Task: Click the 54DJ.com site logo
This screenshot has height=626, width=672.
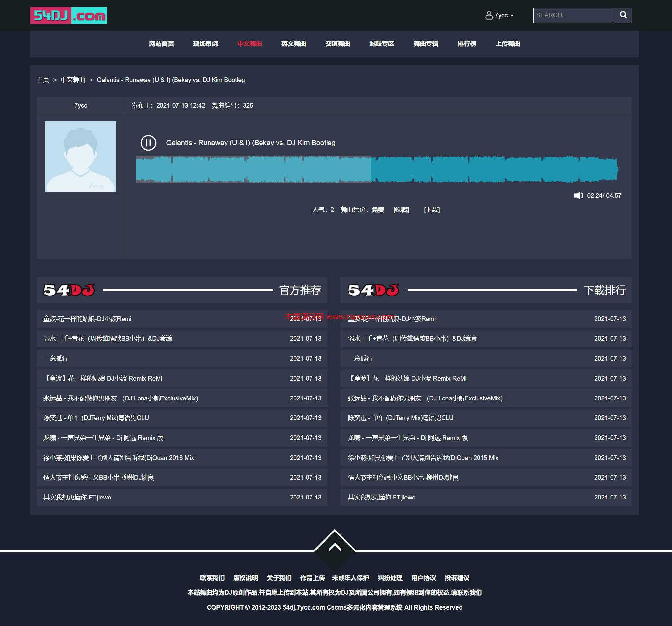Action: [69, 15]
